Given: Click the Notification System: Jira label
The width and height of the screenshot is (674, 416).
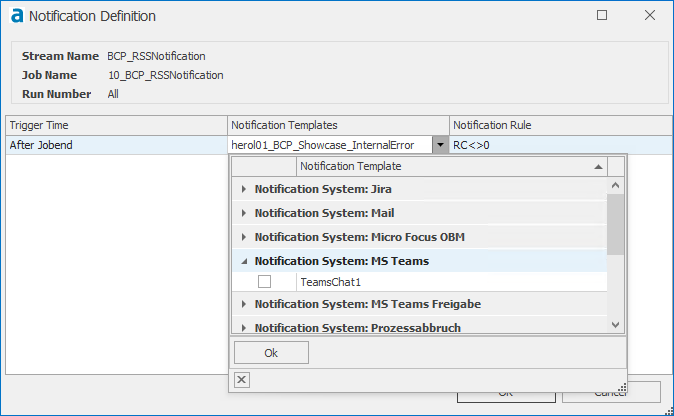Looking at the screenshot, I should 323,189.
